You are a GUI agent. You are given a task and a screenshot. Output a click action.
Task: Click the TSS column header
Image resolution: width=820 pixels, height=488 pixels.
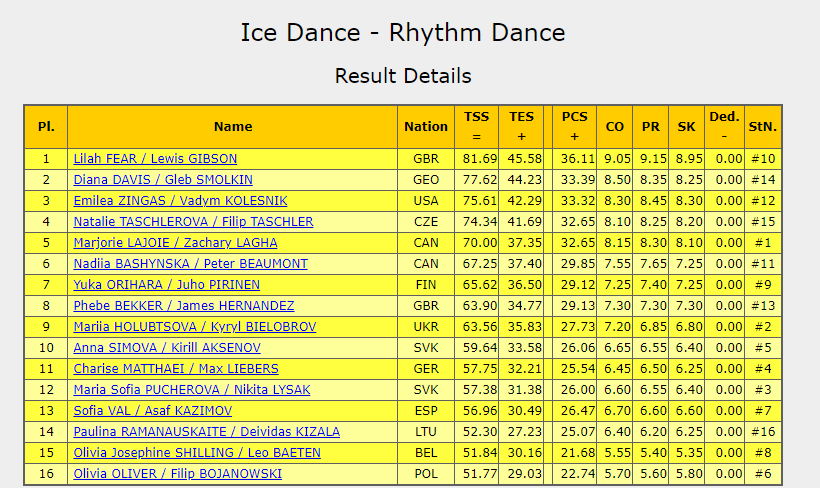[476, 127]
